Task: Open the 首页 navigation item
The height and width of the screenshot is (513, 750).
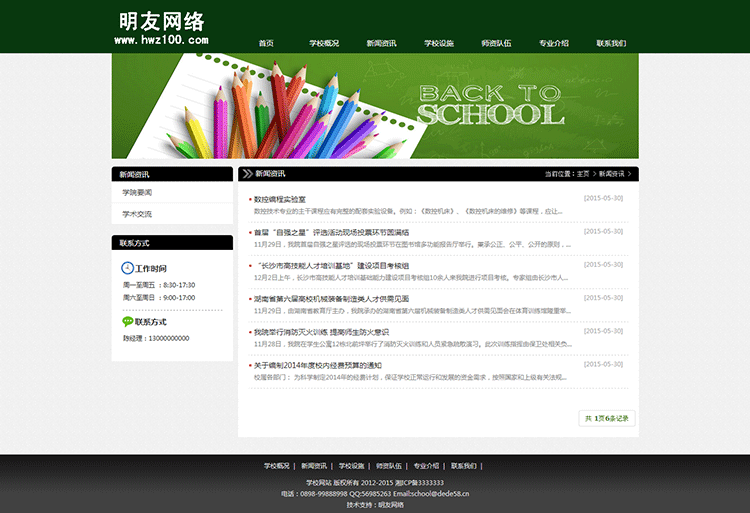Action: tap(266, 43)
